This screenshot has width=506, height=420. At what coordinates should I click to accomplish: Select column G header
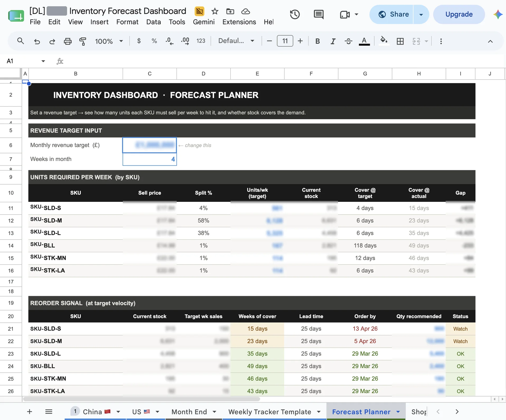(x=365, y=74)
